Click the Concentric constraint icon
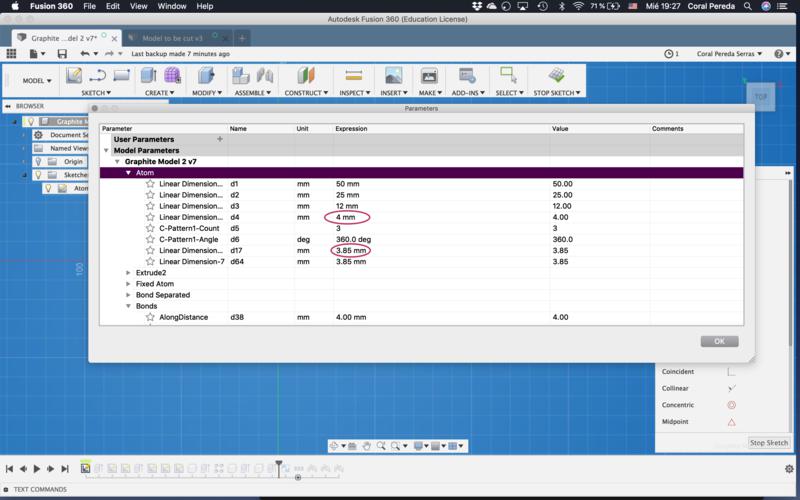 (731, 405)
